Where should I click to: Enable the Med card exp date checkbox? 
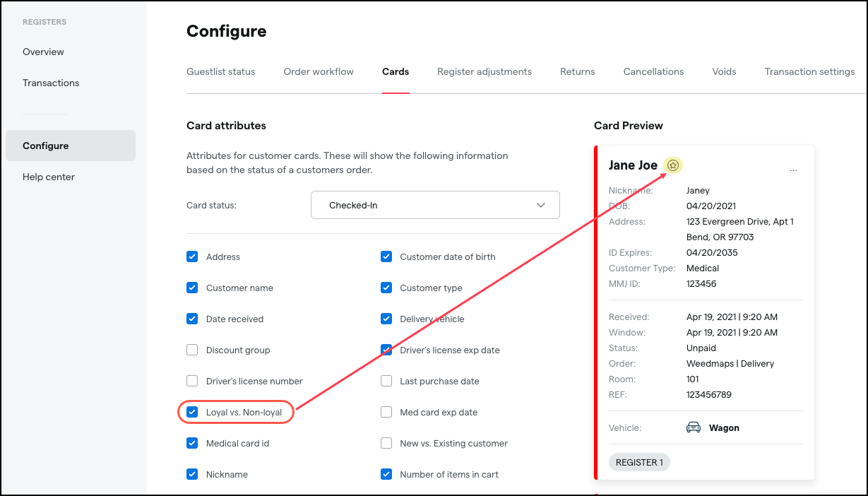[x=386, y=412]
